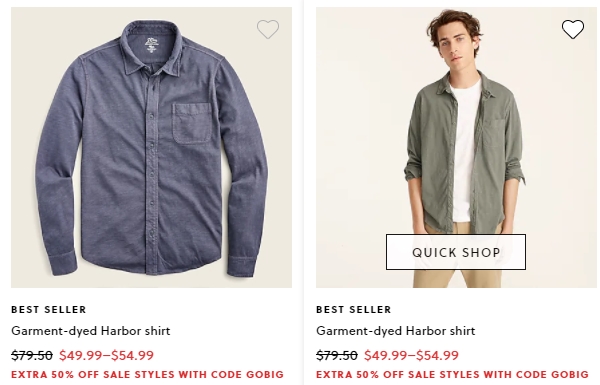Click the model's face in the green shirt photo
Image resolution: width=600 pixels, height=385 pixels.
(456, 44)
